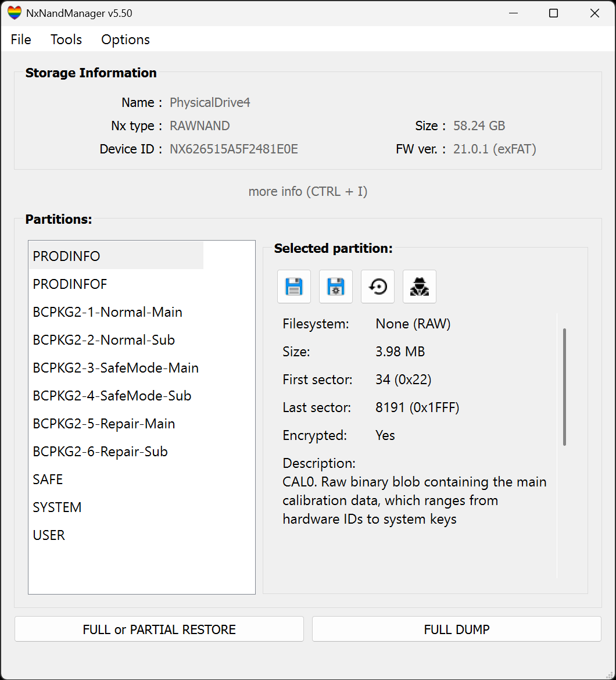Open the Options menu
The image size is (616, 680).
(x=126, y=40)
